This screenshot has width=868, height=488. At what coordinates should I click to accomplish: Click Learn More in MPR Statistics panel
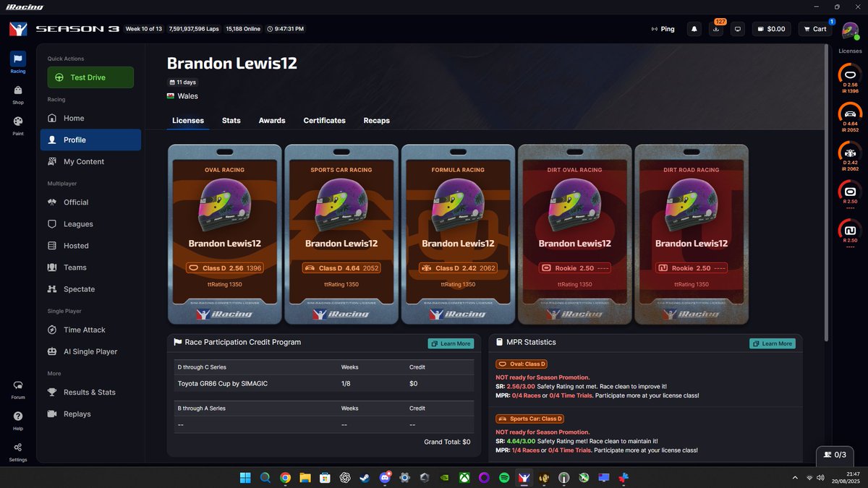(x=773, y=344)
